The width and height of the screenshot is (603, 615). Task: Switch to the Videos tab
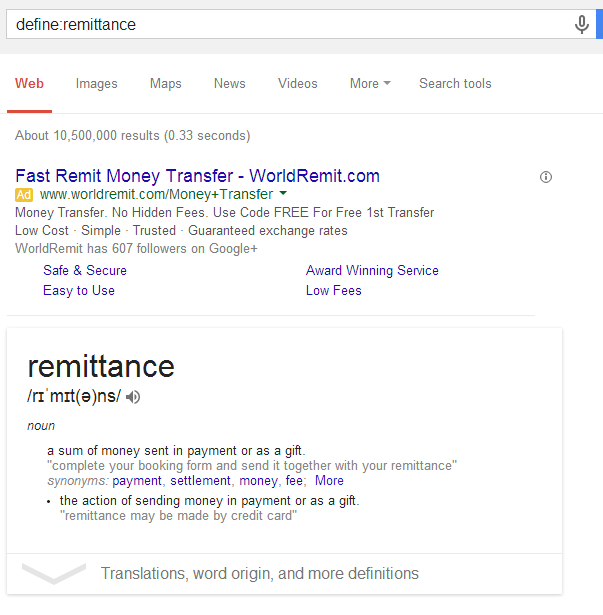pyautogui.click(x=298, y=84)
